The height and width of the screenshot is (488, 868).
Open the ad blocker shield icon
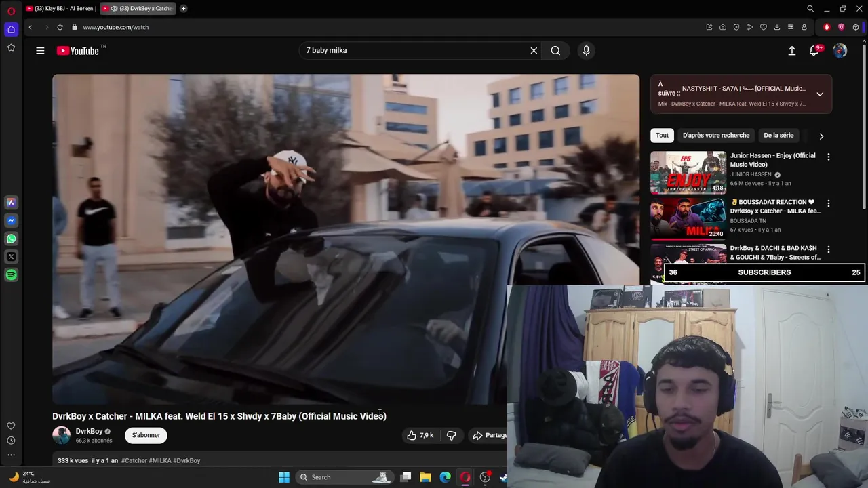click(x=736, y=27)
